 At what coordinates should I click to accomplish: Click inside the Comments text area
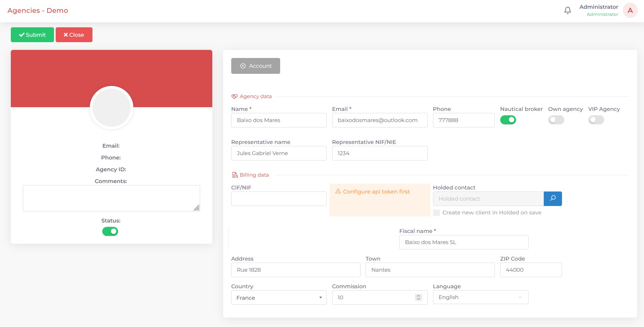[111, 198]
